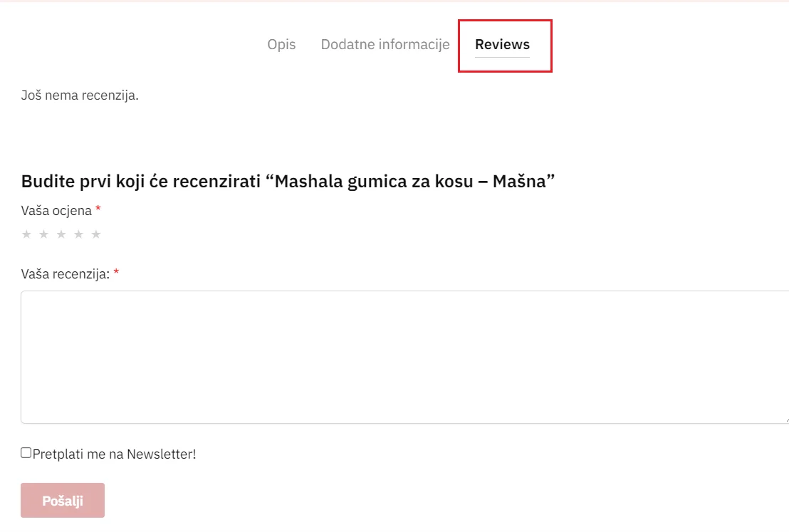
Task: Click the 'Vaša ocjena' rating label
Action: 56,210
